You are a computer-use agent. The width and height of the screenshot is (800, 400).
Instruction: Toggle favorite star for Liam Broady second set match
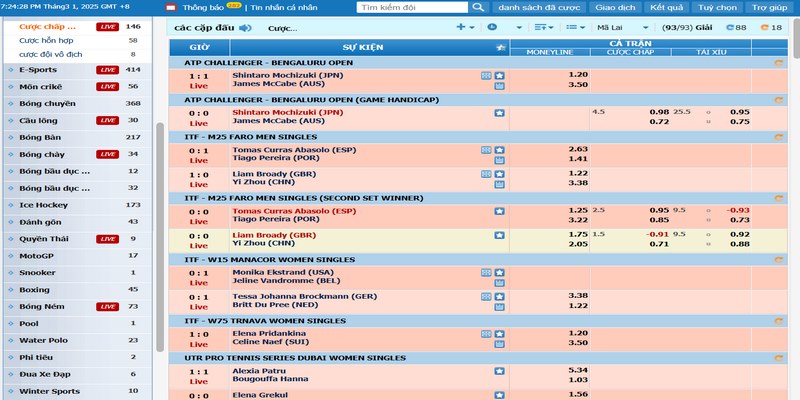[x=500, y=235]
